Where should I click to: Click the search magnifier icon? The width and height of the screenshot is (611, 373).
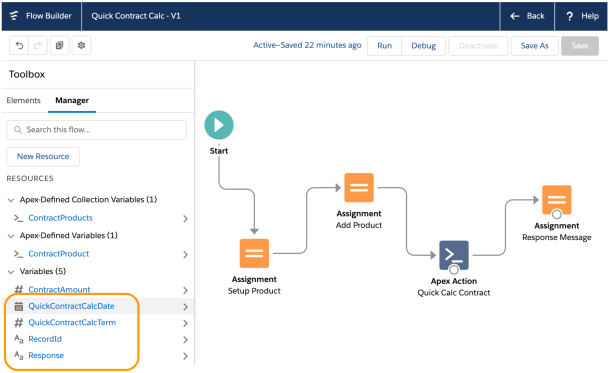[18, 129]
